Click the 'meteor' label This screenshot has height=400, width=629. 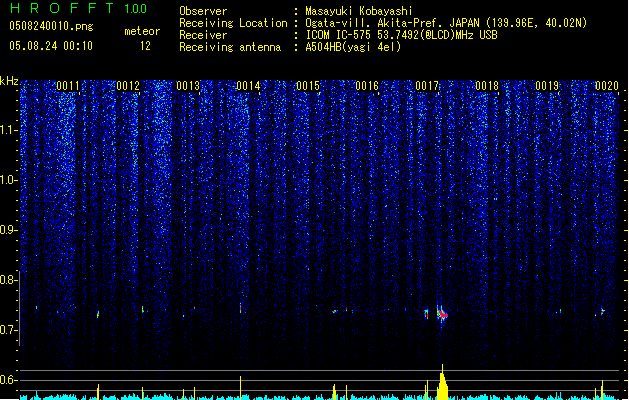click(142, 31)
